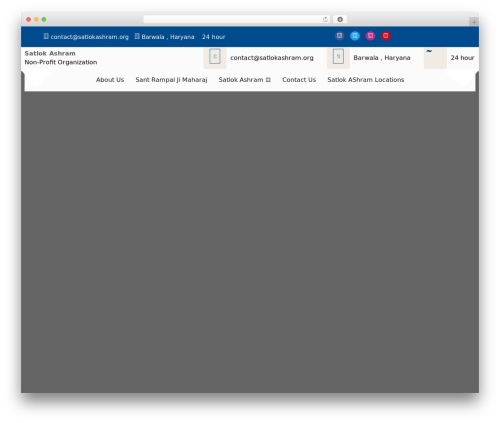Reload the page using browser refresh icon
The image size is (500, 423).
pos(325,19)
